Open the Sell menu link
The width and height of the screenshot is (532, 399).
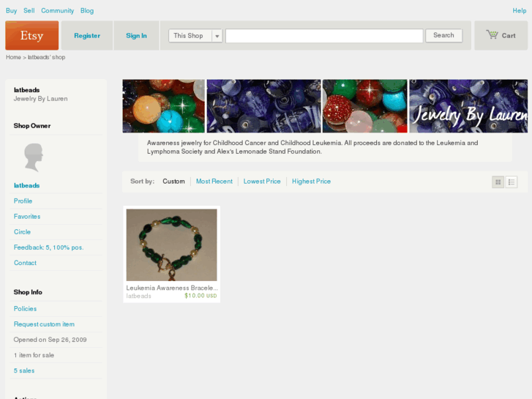tap(29, 11)
